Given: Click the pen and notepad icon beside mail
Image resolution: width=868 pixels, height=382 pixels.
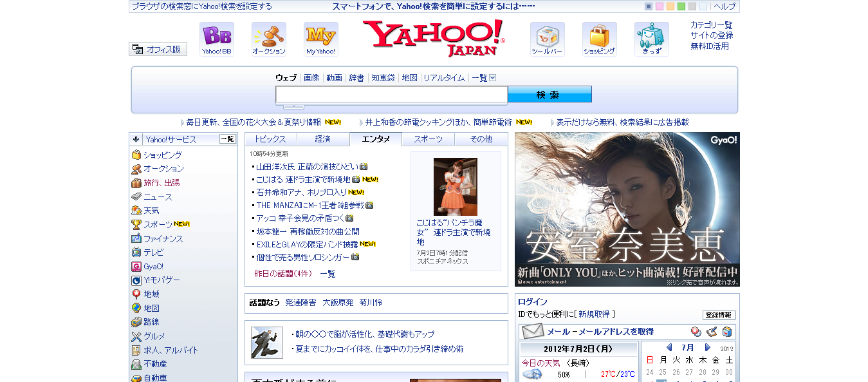Looking at the screenshot, I should tap(712, 332).
